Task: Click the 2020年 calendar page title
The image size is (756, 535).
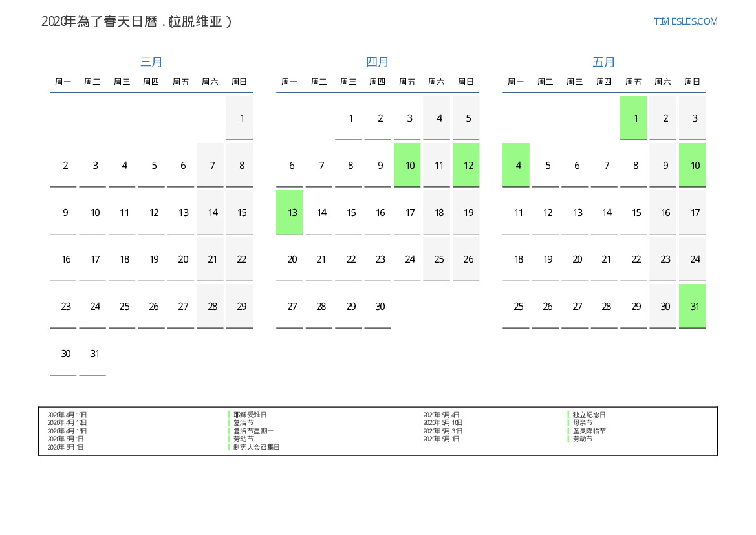Action: pos(137,21)
